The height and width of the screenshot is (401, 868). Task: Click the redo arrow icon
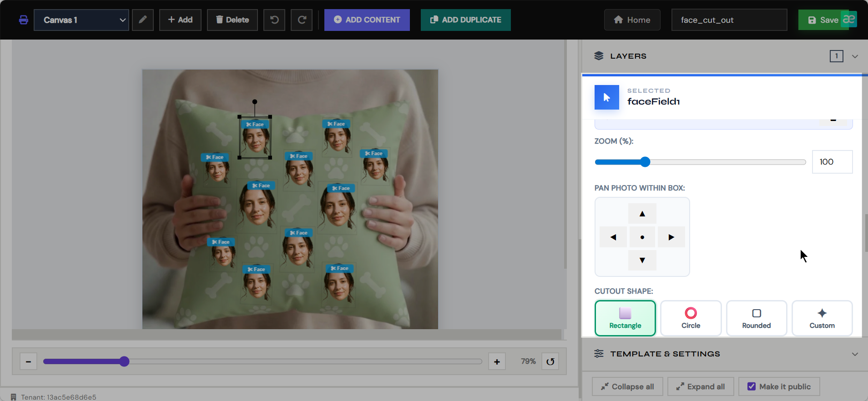coord(302,20)
